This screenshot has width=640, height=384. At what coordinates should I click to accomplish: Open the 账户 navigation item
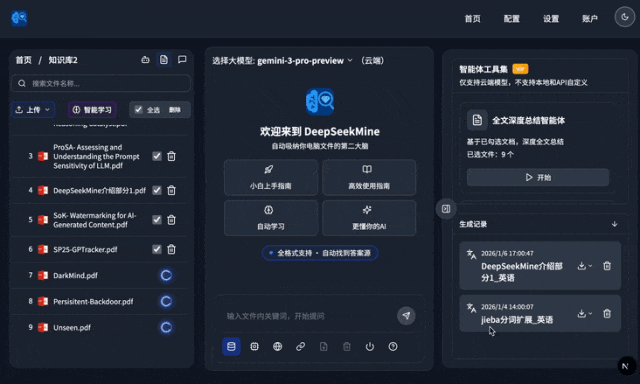(x=589, y=19)
